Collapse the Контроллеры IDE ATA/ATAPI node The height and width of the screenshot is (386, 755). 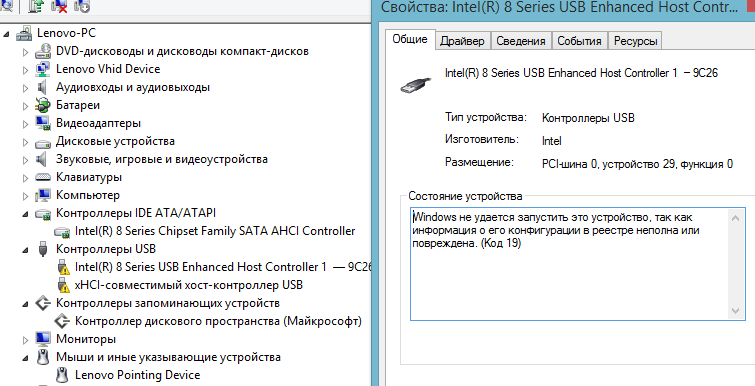(26, 214)
